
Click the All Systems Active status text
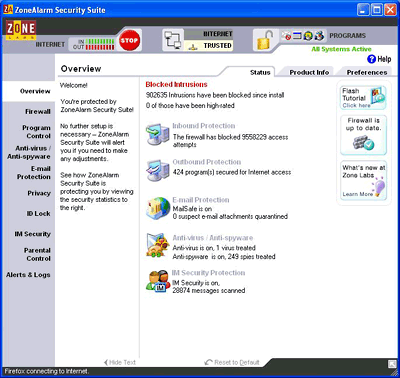tap(341, 49)
